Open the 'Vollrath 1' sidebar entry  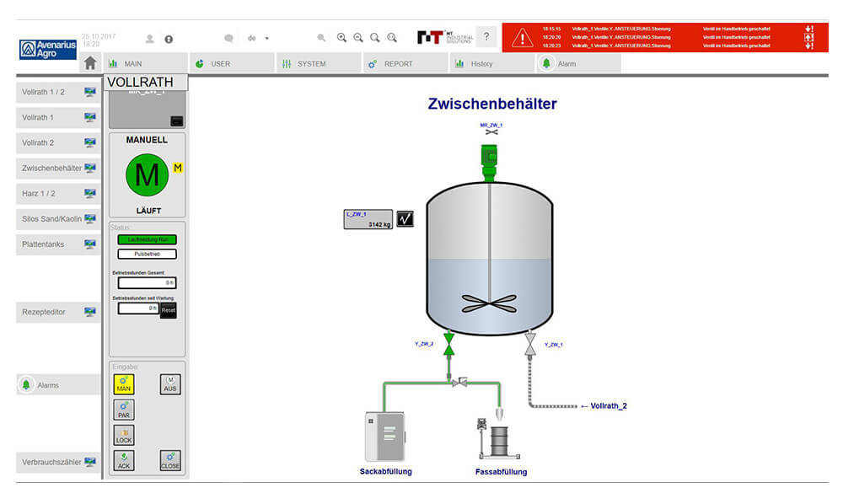pos(59,117)
